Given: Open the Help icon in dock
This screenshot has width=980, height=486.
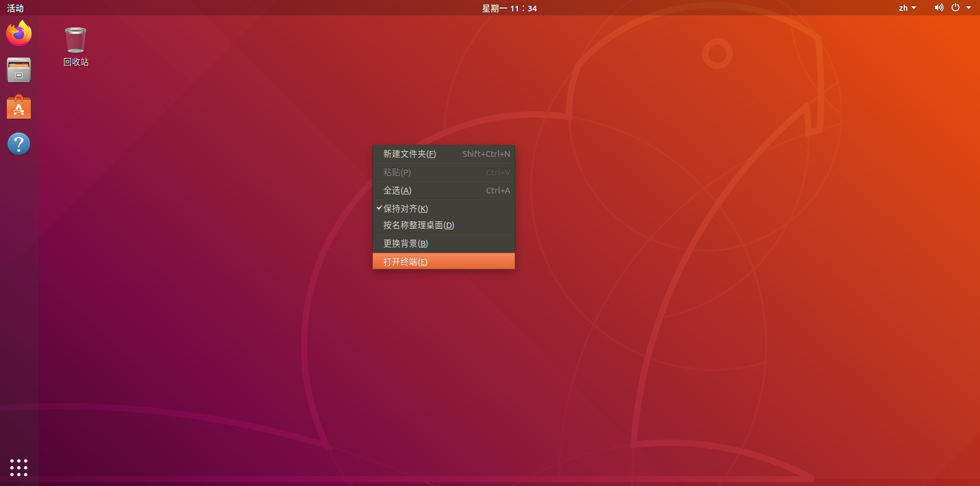Looking at the screenshot, I should tap(19, 144).
